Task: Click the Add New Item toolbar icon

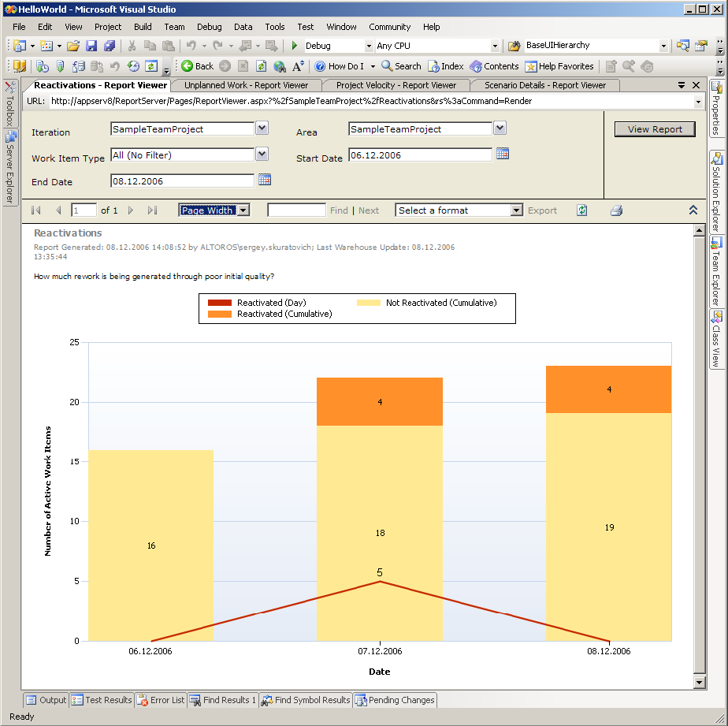Action: (46, 46)
